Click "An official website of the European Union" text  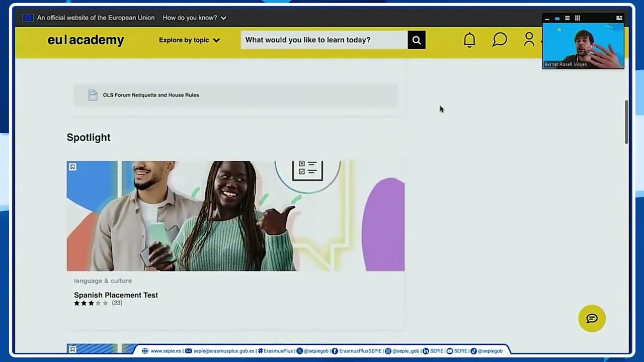click(x=96, y=18)
